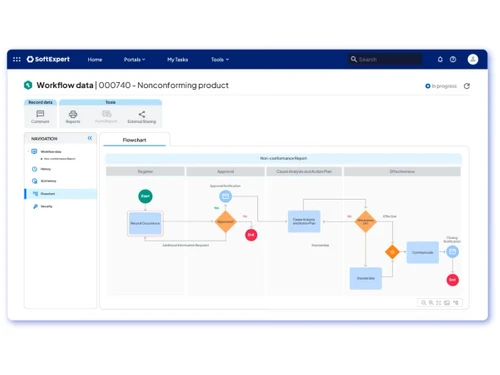Image resolution: width=500 pixels, height=375 pixels.
Task: Click the magnifier icon in search box
Action: point(354,59)
